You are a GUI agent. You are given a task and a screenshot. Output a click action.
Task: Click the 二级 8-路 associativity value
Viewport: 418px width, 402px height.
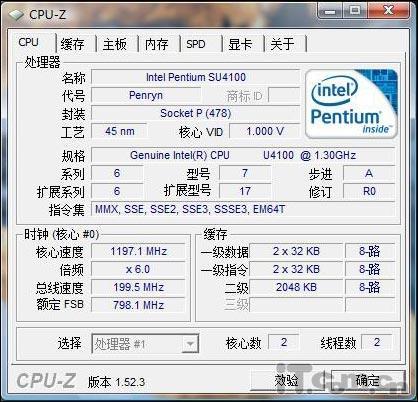pyautogui.click(x=370, y=287)
